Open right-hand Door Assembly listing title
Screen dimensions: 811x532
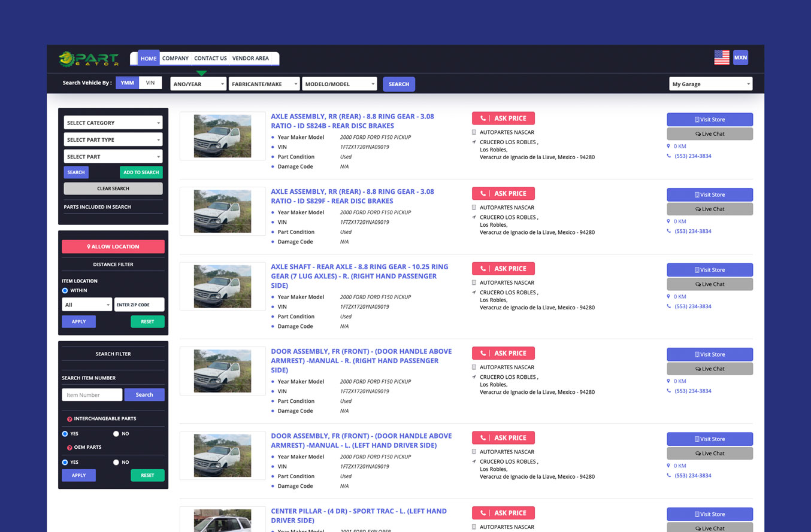click(361, 360)
